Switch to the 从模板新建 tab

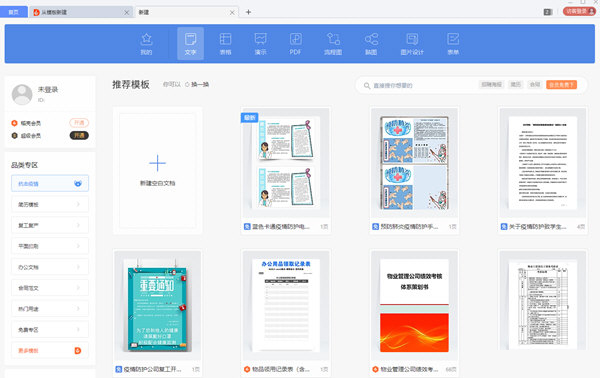[81, 12]
